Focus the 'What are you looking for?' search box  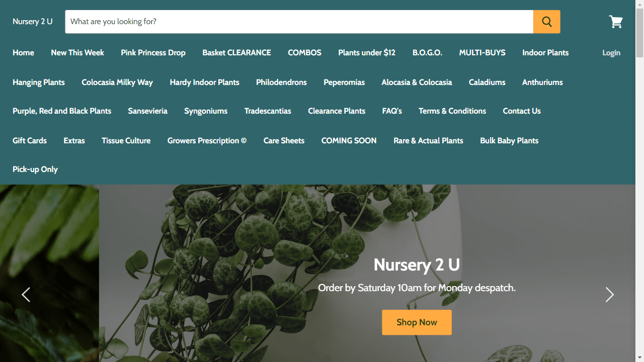point(299,22)
